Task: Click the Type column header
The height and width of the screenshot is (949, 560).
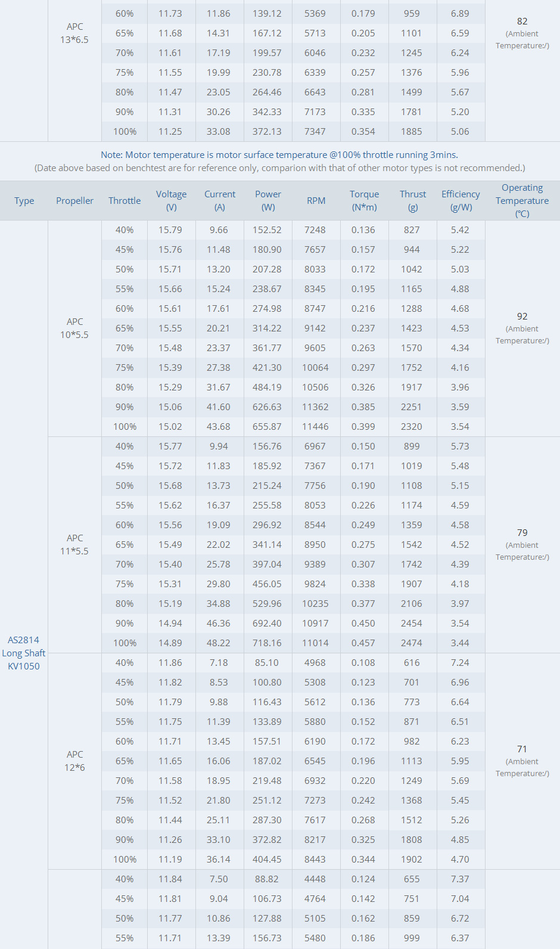Action: pyautogui.click(x=24, y=201)
